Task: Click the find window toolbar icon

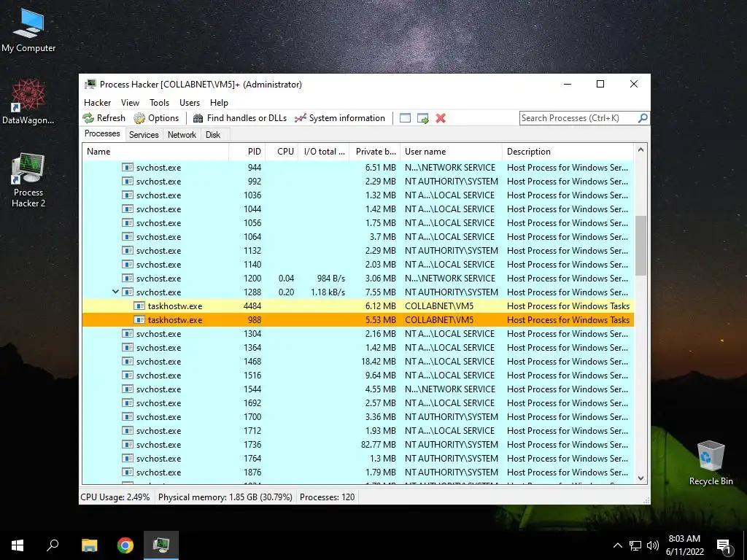Action: 405,118
